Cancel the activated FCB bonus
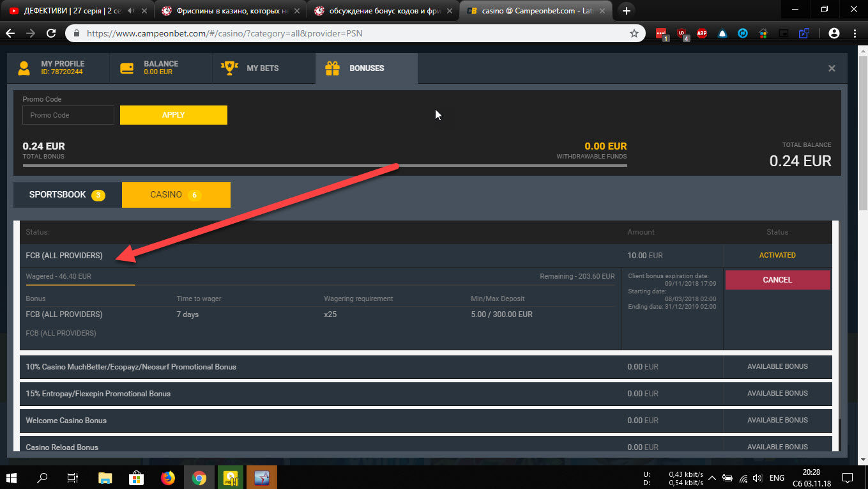 click(777, 280)
